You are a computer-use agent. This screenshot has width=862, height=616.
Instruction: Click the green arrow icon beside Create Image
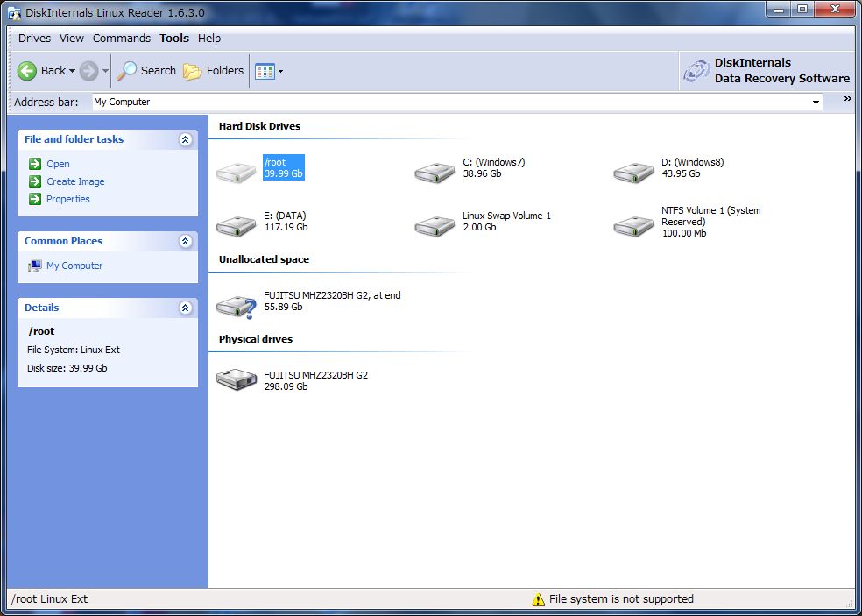35,181
